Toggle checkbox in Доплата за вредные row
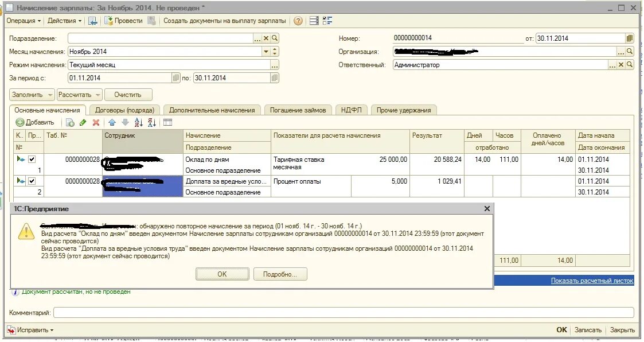 (32, 181)
